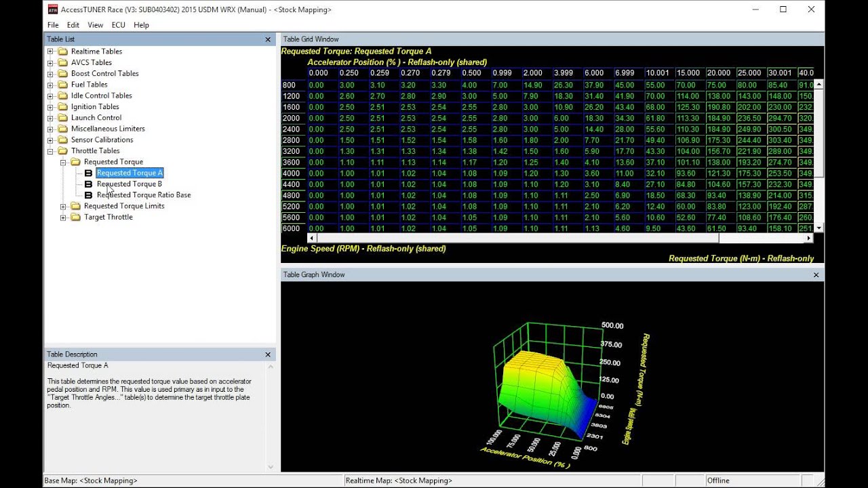
Task: Click the Ignition Tables folder icon
Action: tap(63, 106)
